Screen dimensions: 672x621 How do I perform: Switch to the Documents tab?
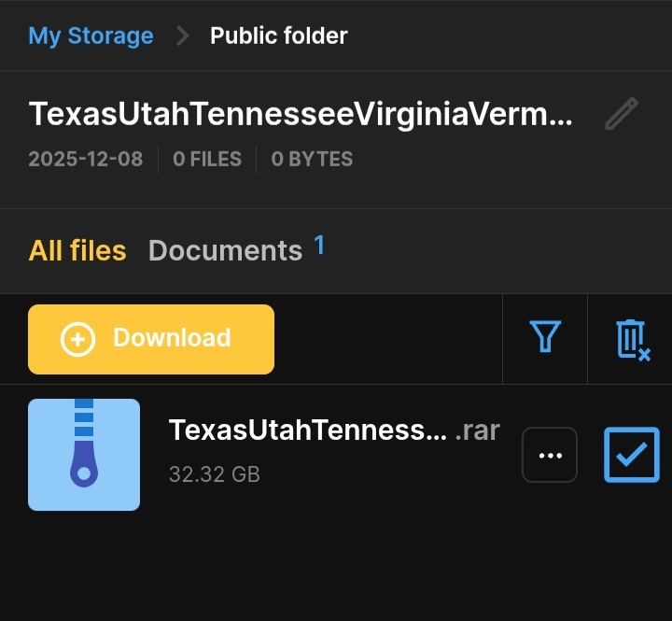[225, 250]
